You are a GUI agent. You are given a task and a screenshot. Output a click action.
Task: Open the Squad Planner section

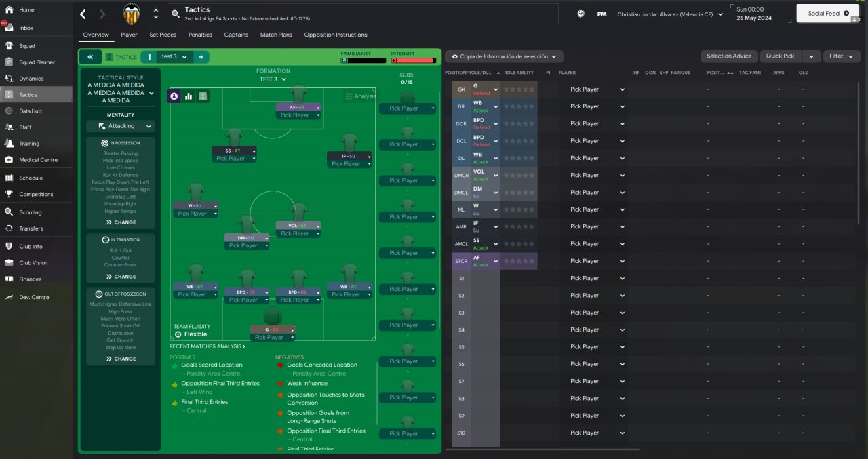(36, 62)
